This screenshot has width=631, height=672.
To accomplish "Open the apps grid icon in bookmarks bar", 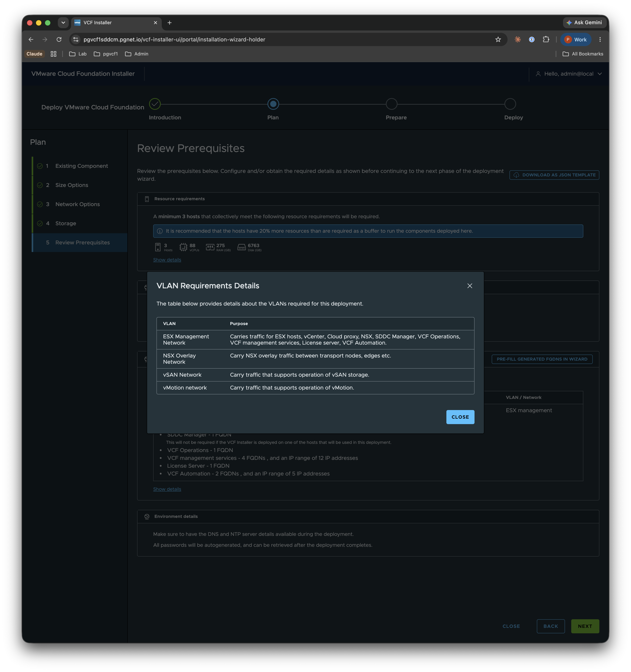I will coord(53,54).
